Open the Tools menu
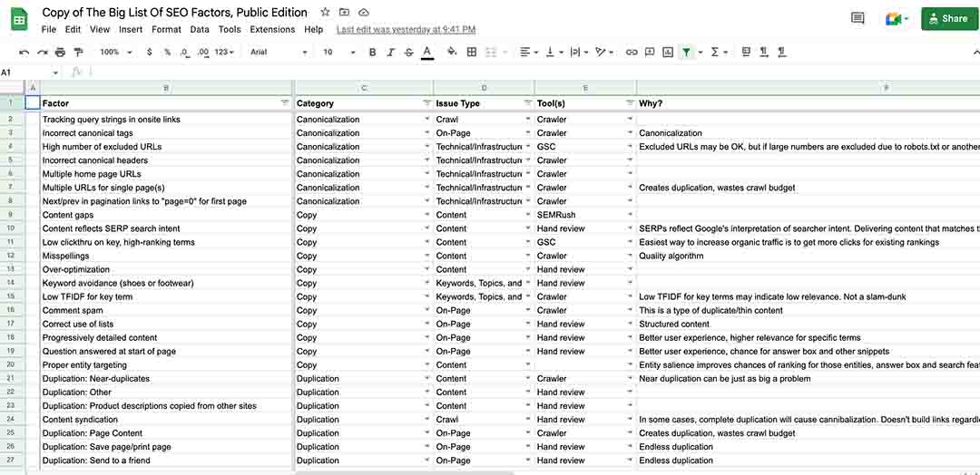Screen dimensions: 980x475 coord(230,29)
